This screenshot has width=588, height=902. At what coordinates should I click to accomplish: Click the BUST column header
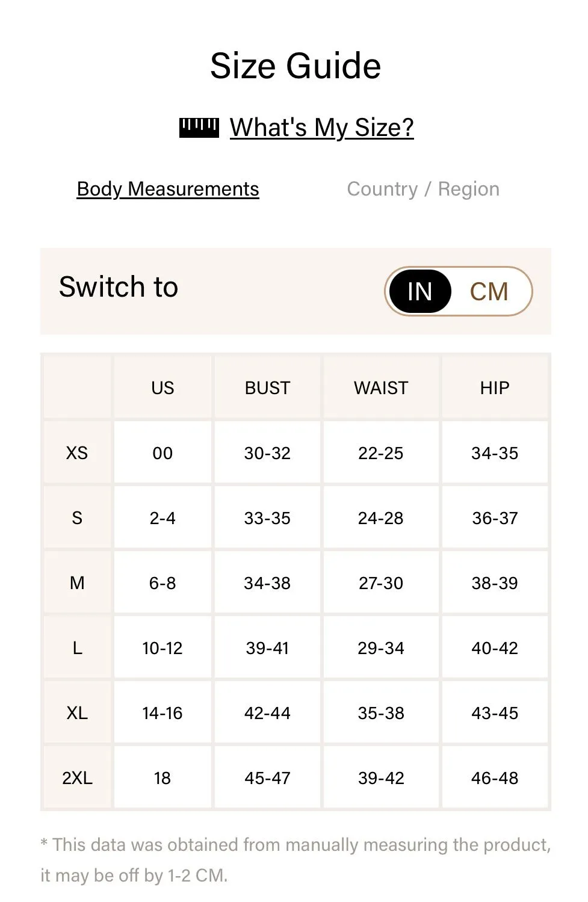267,388
